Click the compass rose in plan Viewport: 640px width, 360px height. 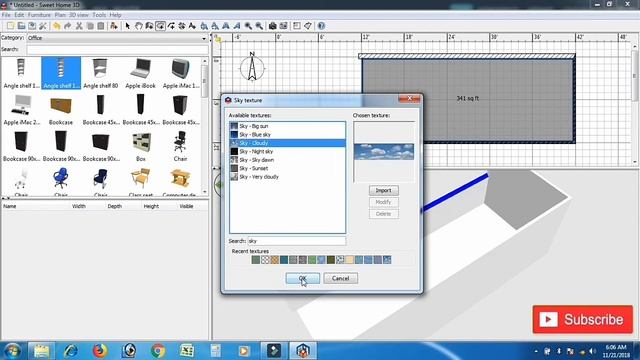point(252,67)
